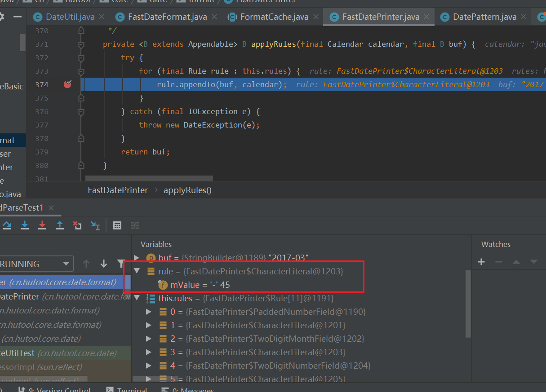Click the buf parameter icon
546x392 pixels.
151,258
